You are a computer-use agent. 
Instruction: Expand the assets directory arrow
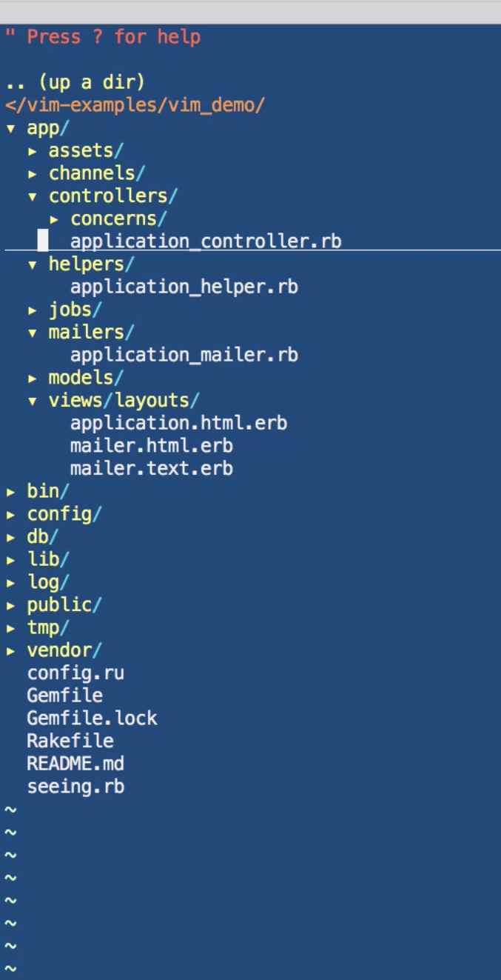click(32, 151)
